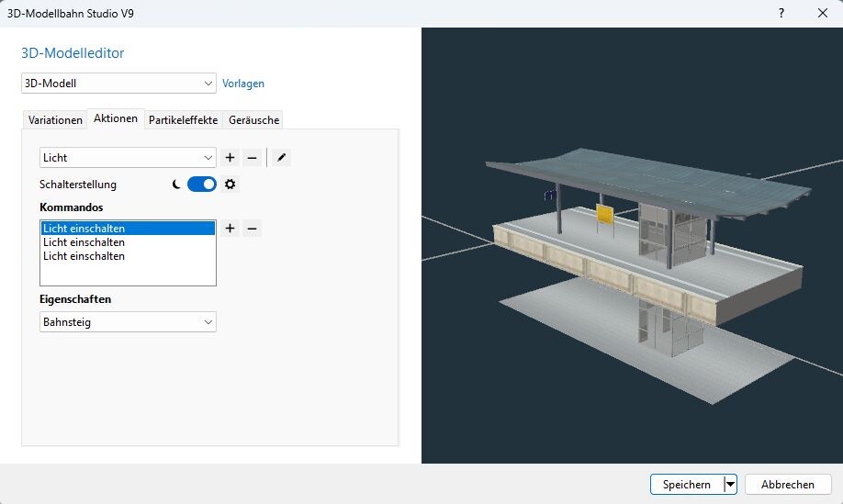Click the pencil icon to rename action

pos(282,158)
